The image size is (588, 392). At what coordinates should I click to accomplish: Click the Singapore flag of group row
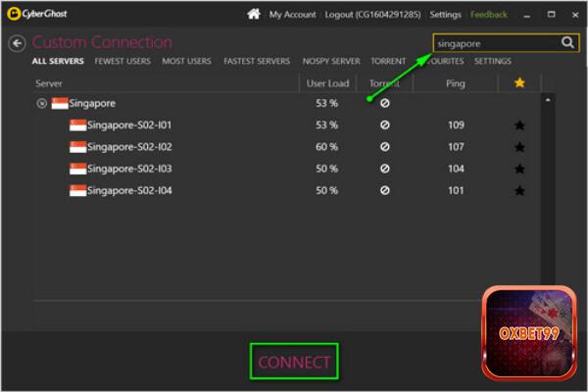pos(60,103)
